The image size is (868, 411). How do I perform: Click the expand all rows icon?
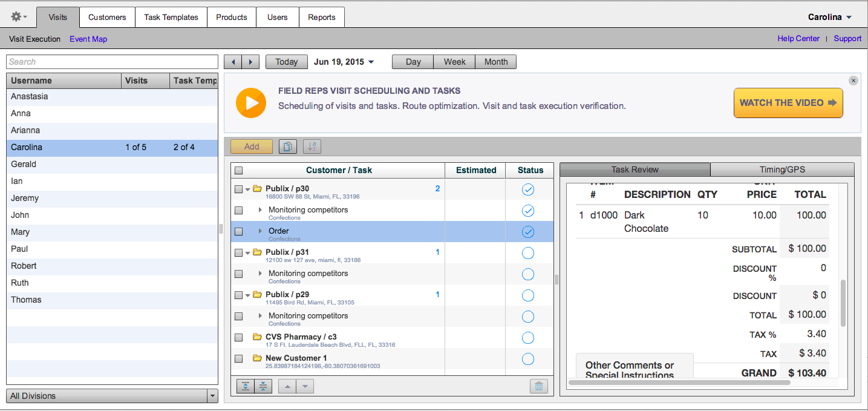pos(246,386)
